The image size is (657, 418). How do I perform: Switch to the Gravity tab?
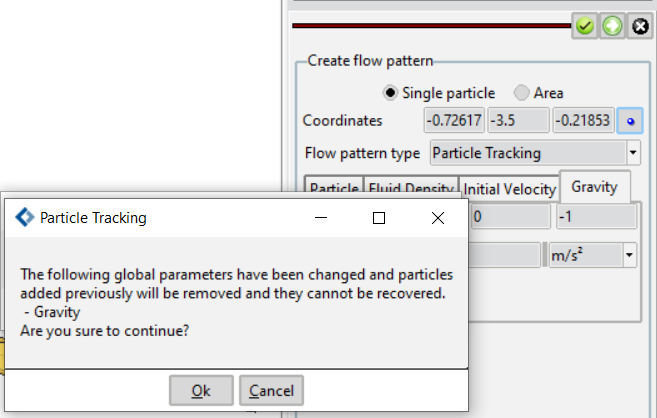[x=595, y=187]
